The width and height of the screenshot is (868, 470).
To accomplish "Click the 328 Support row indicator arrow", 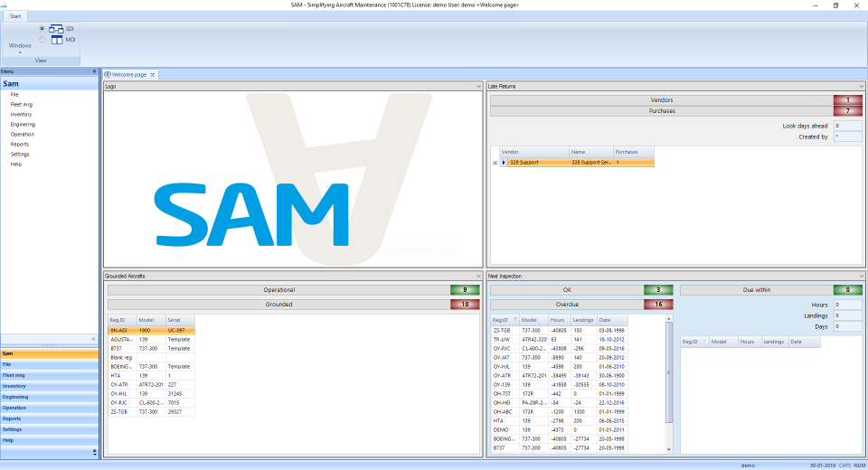I will [504, 163].
